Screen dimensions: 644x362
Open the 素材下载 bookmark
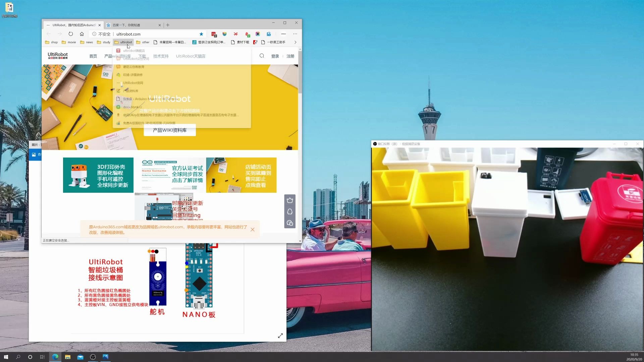240,42
